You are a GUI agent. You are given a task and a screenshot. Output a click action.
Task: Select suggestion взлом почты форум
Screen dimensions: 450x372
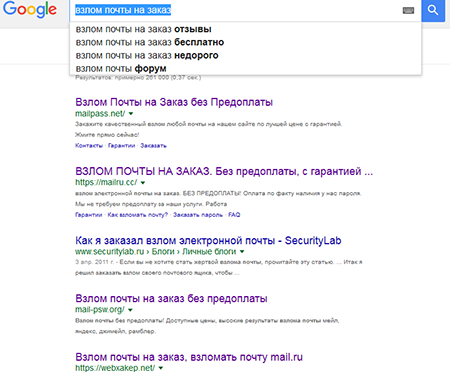245,68
